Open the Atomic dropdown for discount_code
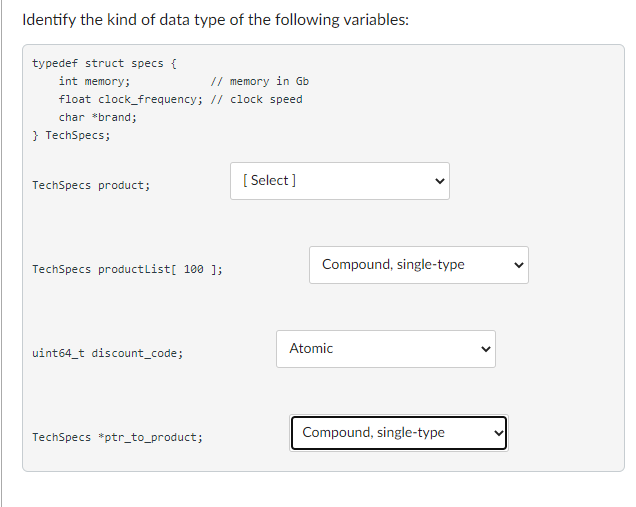636x507 pixels. tap(386, 349)
